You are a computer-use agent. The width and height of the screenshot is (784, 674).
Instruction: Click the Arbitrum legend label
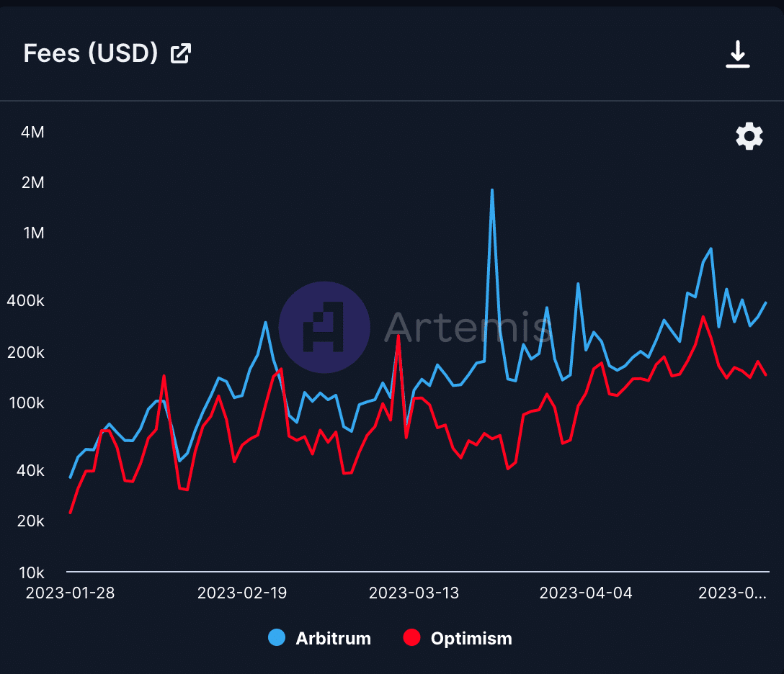333,638
